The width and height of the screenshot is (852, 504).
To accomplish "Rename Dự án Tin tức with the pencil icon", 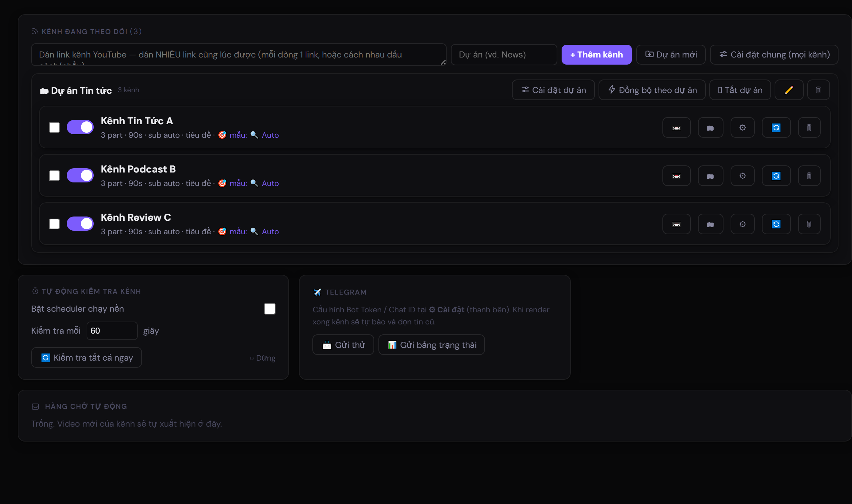I will click(x=789, y=90).
